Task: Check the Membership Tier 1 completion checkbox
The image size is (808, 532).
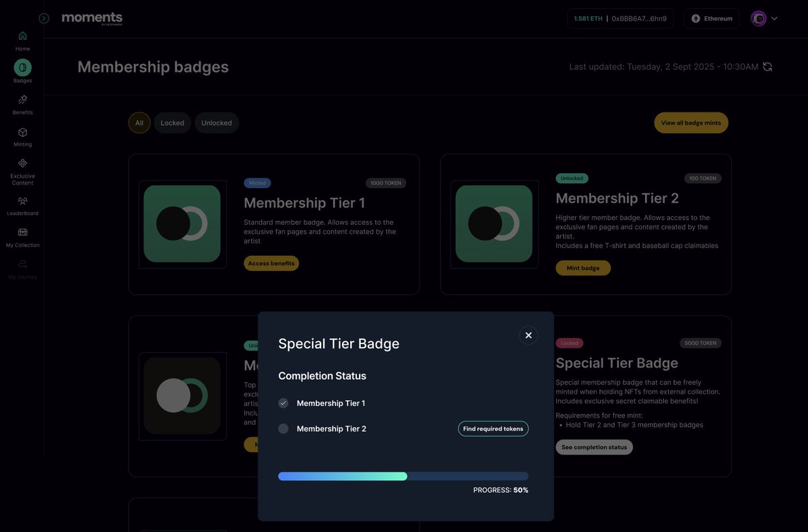Action: [283, 403]
